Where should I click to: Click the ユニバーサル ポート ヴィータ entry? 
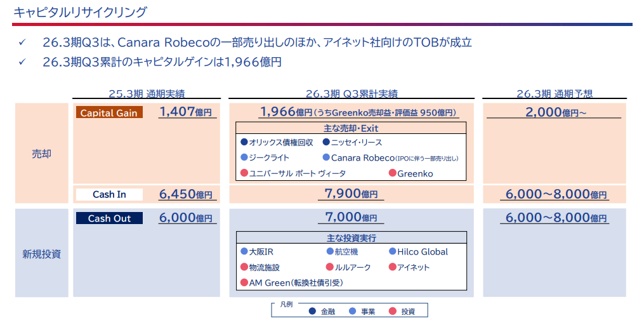click(x=298, y=173)
